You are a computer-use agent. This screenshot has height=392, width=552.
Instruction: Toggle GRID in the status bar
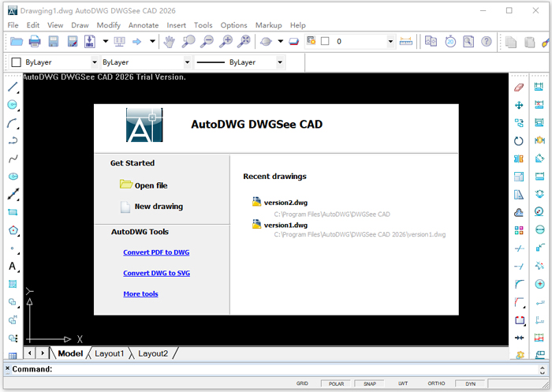point(302,383)
